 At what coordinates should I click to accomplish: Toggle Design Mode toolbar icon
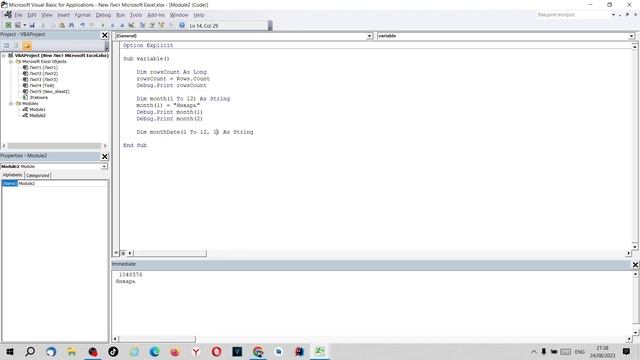tap(131, 25)
